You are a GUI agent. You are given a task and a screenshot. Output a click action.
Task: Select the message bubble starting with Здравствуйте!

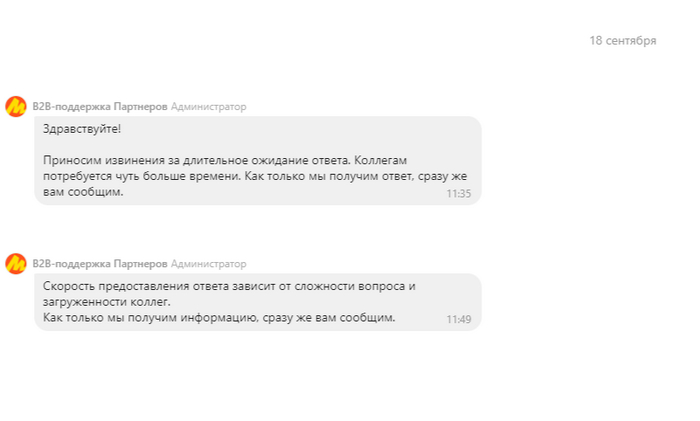click(258, 161)
